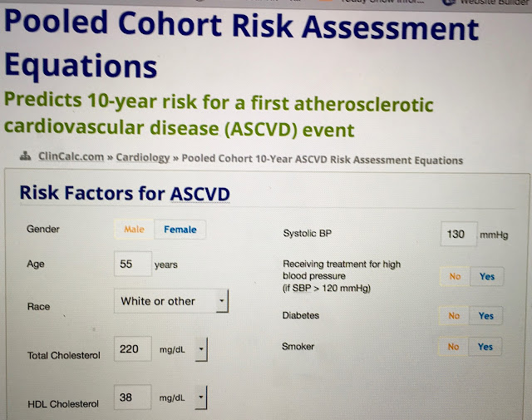
Task: Open the Cardiology breadcrumb link
Action: click(143, 157)
